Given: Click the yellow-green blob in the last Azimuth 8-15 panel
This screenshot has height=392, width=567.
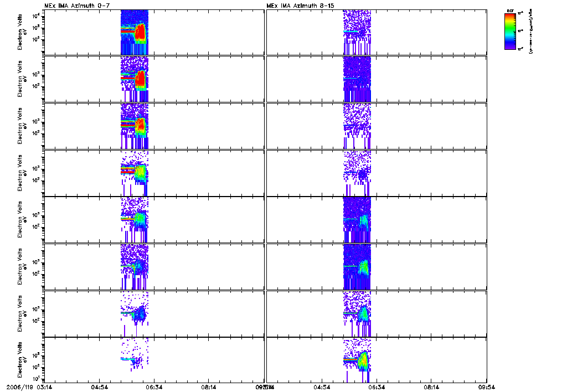Looking at the screenshot, I should [363, 360].
